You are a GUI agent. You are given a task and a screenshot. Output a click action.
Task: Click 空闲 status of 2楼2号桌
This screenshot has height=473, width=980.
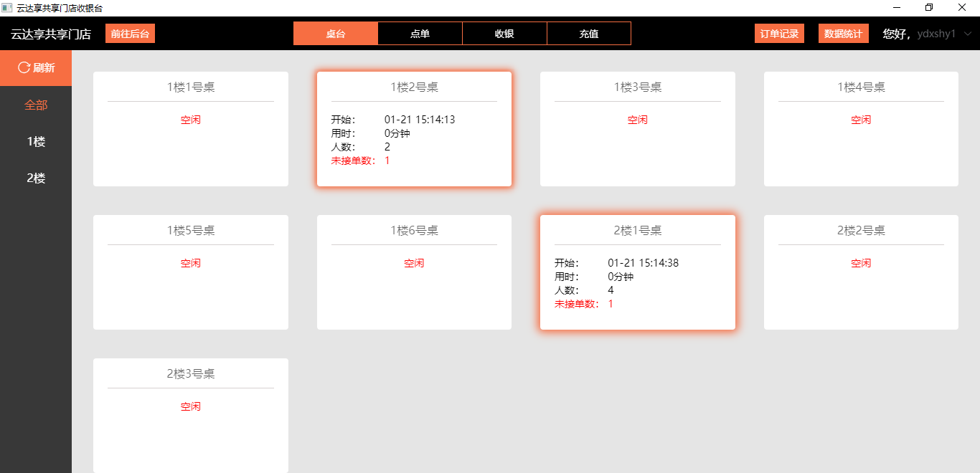(861, 263)
